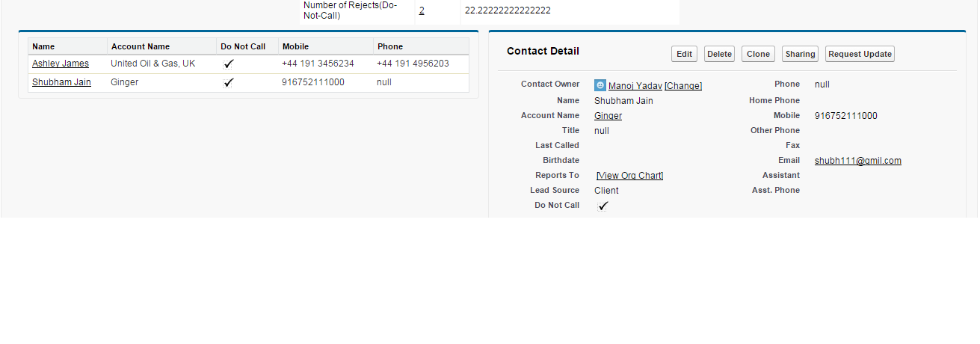Select table mobile cell 916752111000
This screenshot has width=980, height=344.
click(x=313, y=82)
